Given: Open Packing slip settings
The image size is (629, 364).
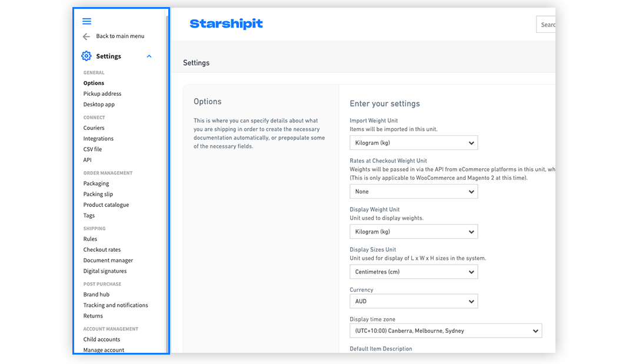Looking at the screenshot, I should coord(98,194).
